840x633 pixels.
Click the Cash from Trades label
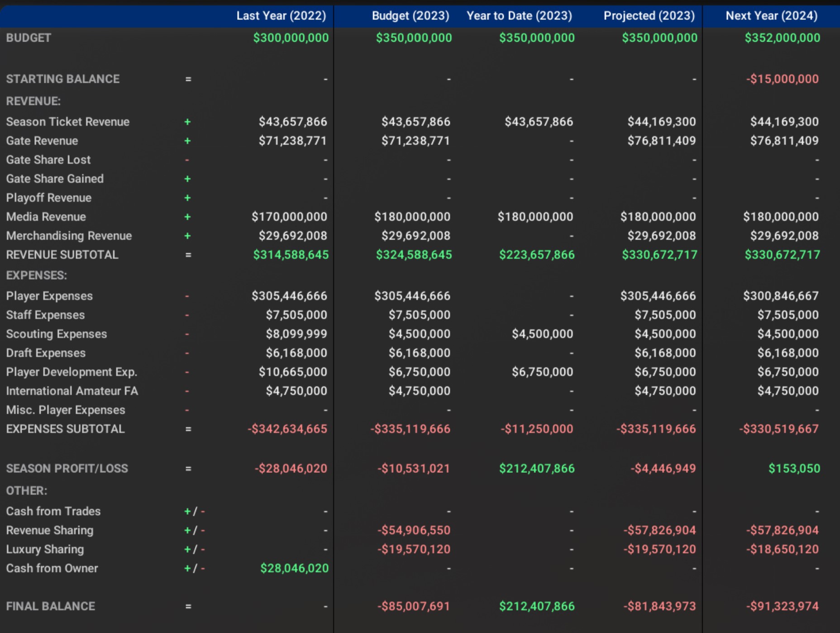53,511
